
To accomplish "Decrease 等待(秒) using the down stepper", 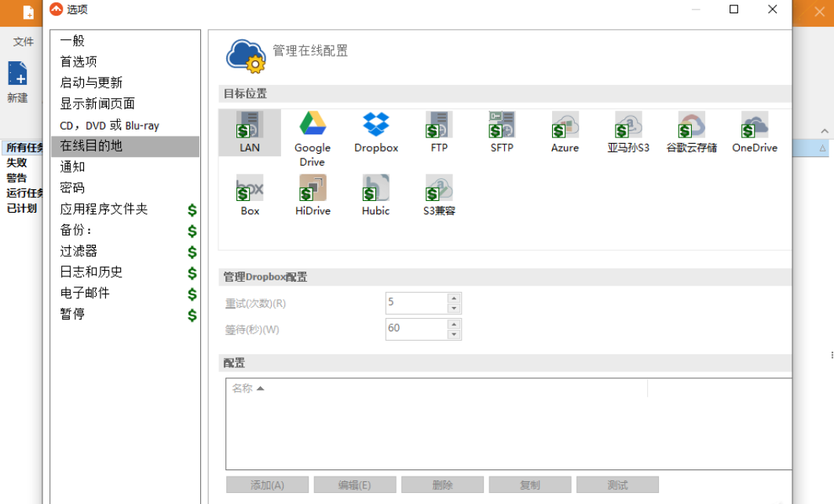I will (454, 334).
